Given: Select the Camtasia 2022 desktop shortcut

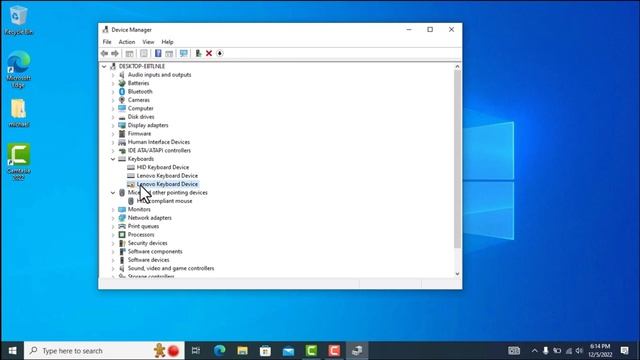Looking at the screenshot, I should (x=18, y=162).
